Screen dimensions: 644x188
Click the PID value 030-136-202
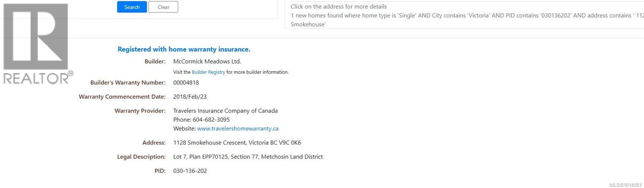coord(190,171)
